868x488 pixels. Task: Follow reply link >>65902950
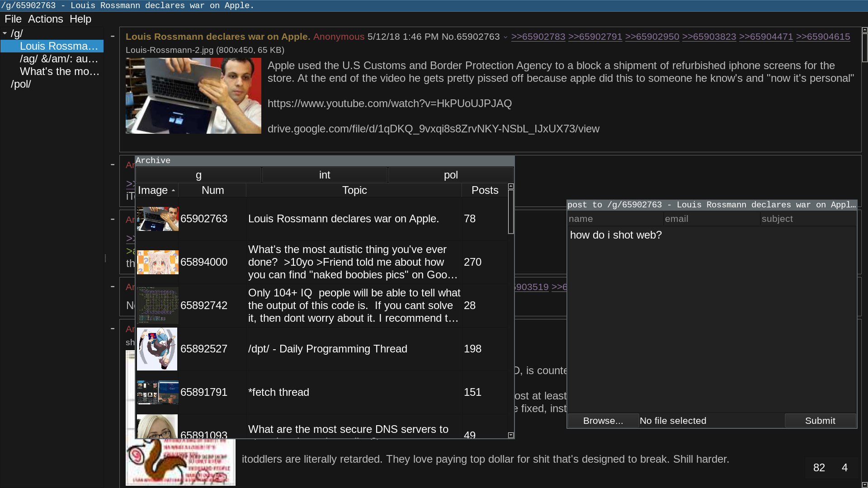coord(652,37)
